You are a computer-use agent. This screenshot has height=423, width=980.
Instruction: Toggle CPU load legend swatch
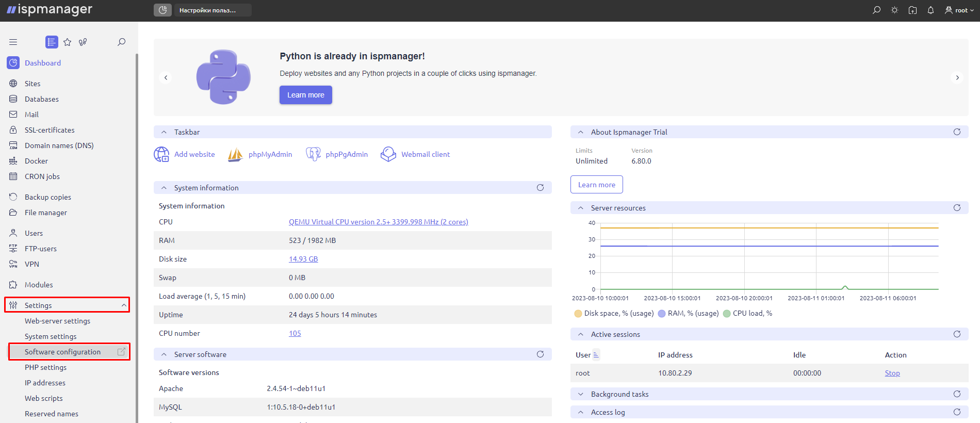pyautogui.click(x=727, y=314)
